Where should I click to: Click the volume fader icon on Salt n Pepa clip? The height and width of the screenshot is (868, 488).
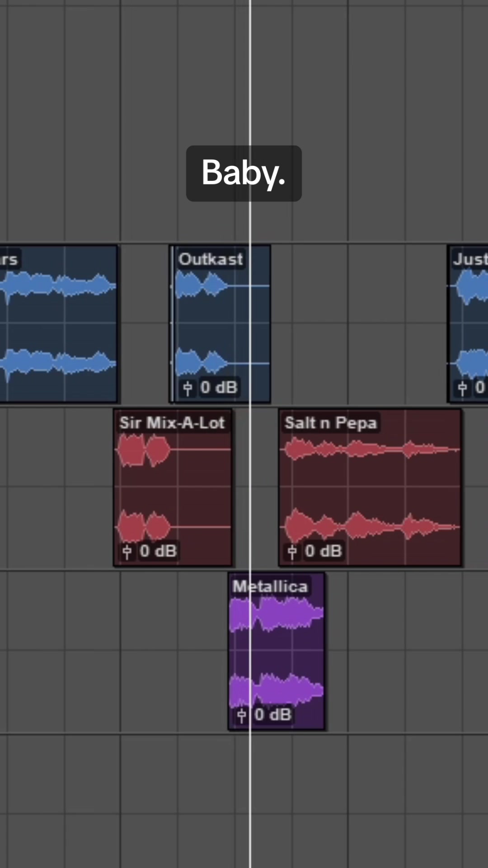pos(292,552)
